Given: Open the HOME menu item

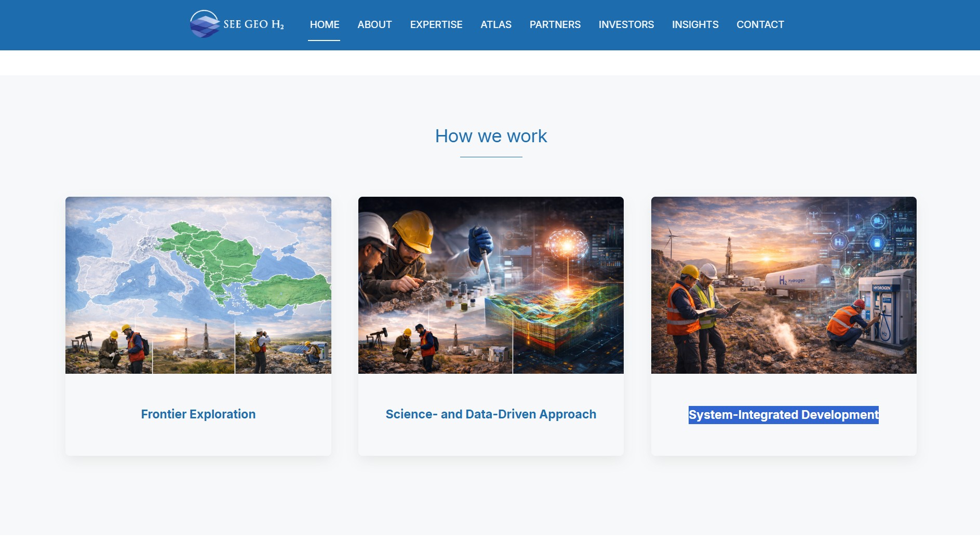Looking at the screenshot, I should [x=324, y=24].
